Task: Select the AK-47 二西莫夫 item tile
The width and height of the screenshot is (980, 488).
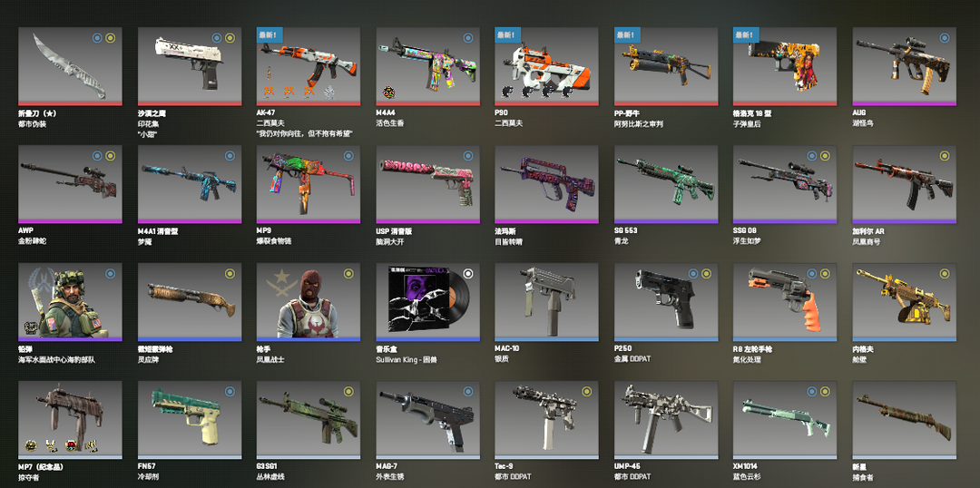Action: (309, 65)
